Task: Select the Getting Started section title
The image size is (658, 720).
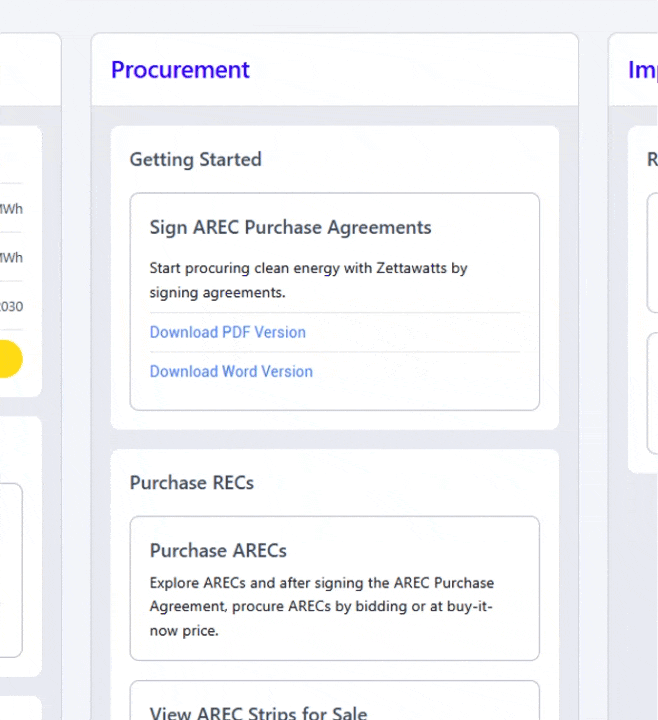Action: pos(196,160)
